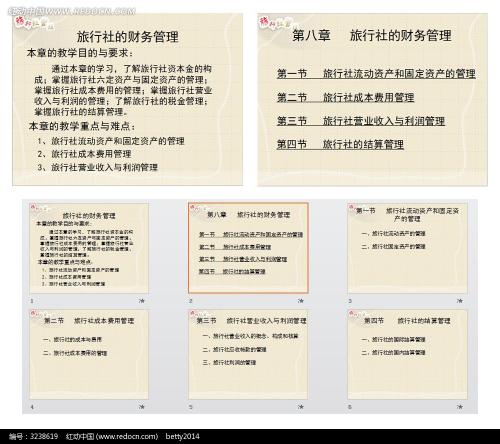Click the username betty2014 in the bottom bar

click(182, 436)
